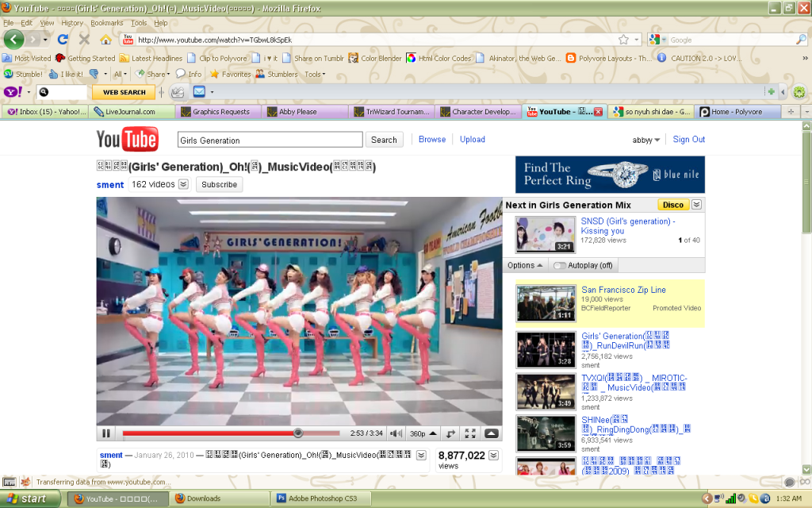This screenshot has height=508, width=812.
Task: Click the video progress slider handle
Action: [x=298, y=433]
